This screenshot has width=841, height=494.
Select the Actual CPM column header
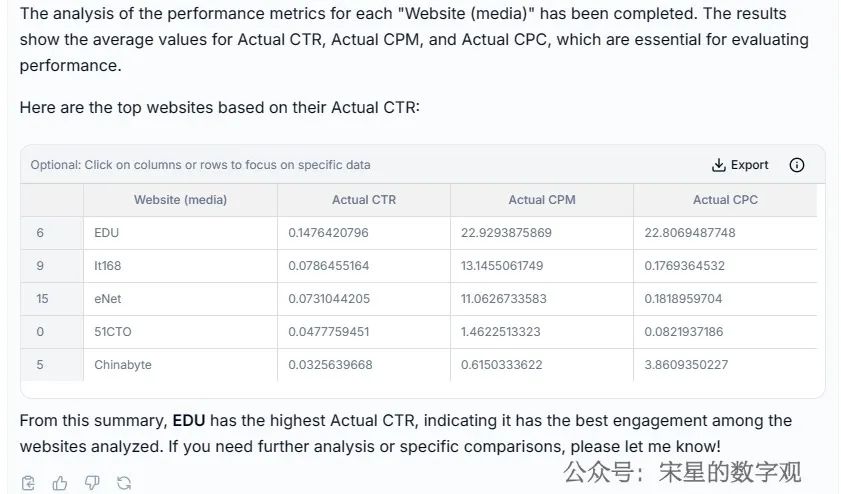click(x=541, y=200)
